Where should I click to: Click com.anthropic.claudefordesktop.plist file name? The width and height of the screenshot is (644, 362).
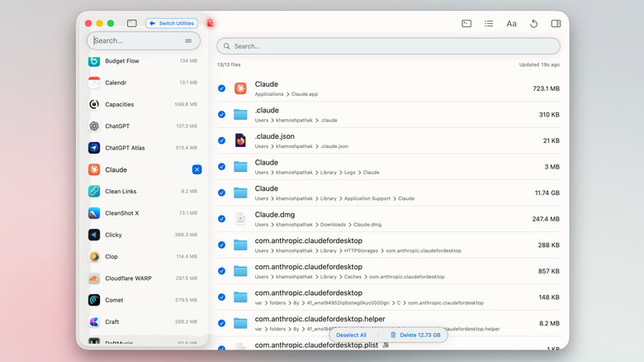click(x=316, y=345)
